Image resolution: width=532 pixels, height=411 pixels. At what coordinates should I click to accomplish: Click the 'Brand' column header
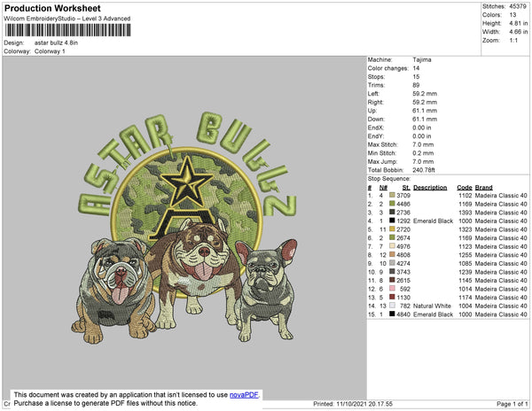(x=483, y=188)
